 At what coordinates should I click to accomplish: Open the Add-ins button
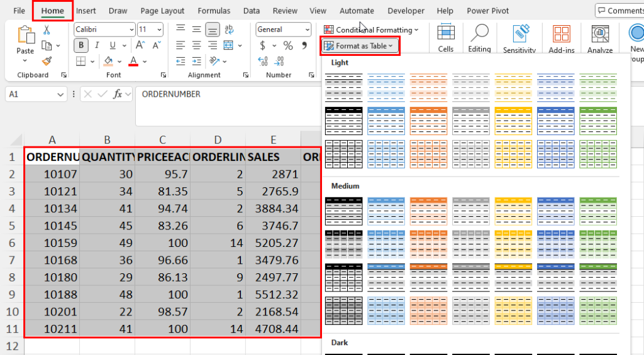(562, 38)
